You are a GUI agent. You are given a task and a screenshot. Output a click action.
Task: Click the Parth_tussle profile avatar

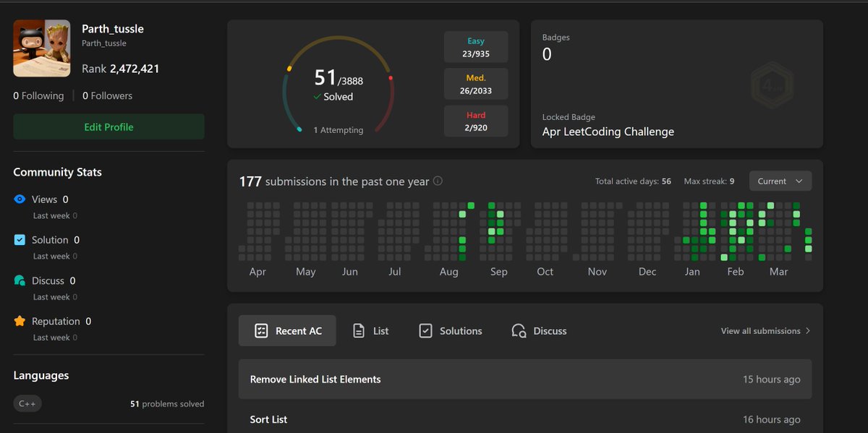pyautogui.click(x=42, y=48)
